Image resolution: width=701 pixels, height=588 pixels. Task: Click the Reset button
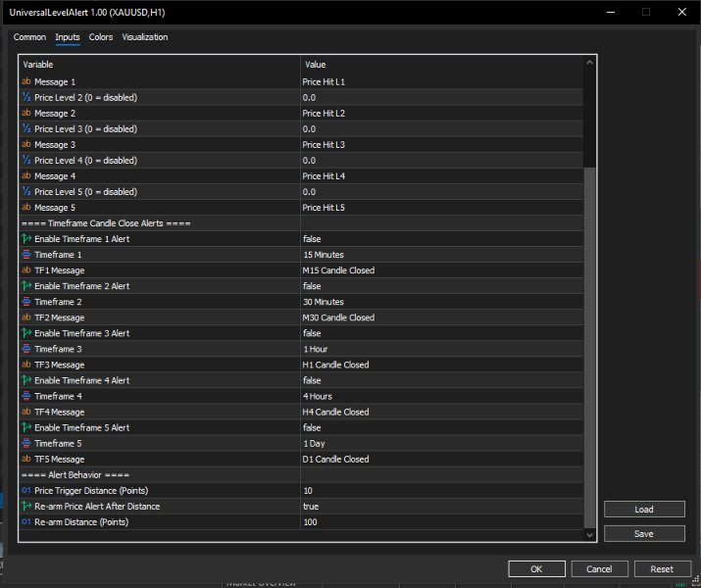coord(662,568)
